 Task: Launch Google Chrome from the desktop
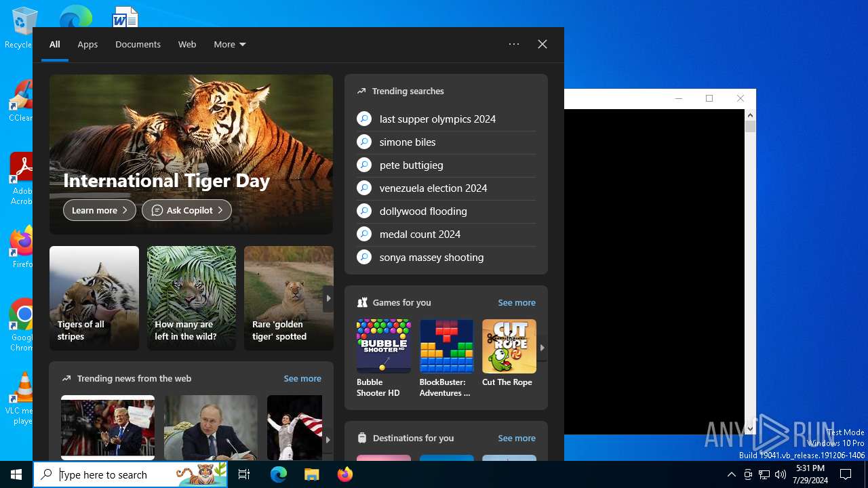22,325
